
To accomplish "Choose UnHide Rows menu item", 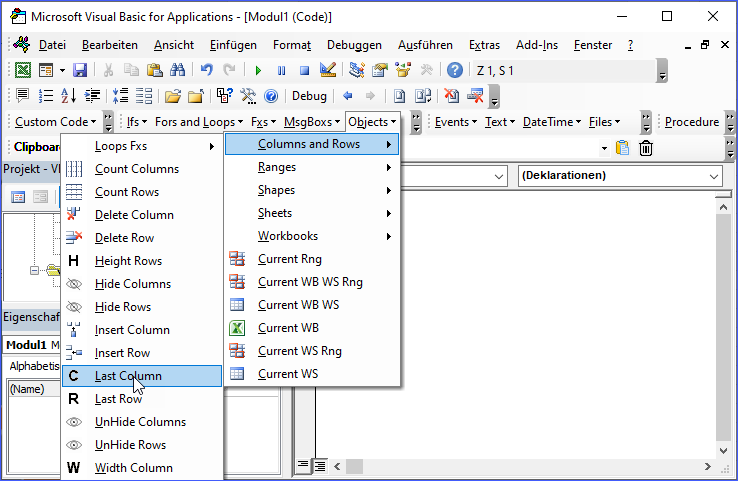I will (x=142, y=445).
